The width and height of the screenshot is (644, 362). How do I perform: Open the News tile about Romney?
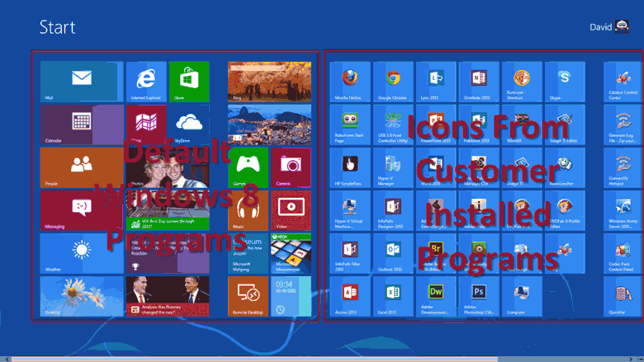coord(168,296)
